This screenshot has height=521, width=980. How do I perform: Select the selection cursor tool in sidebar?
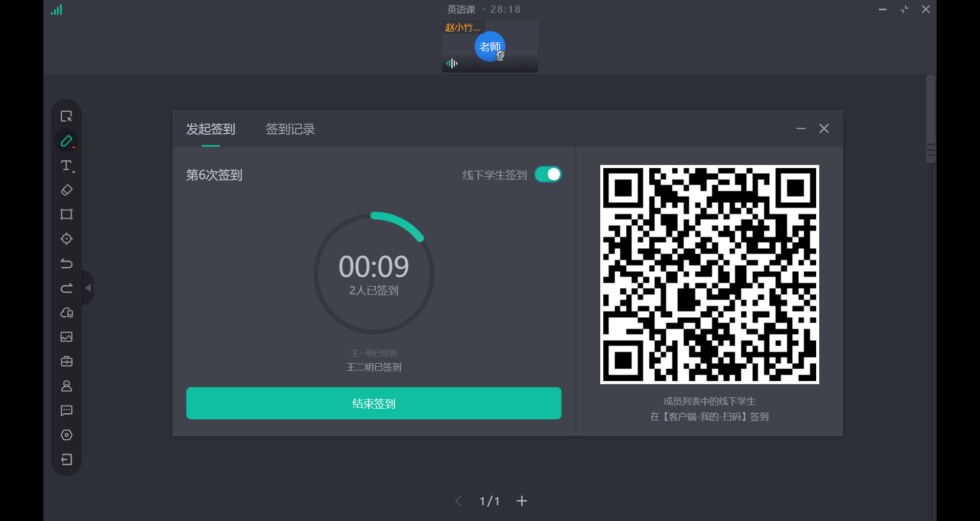tap(66, 116)
